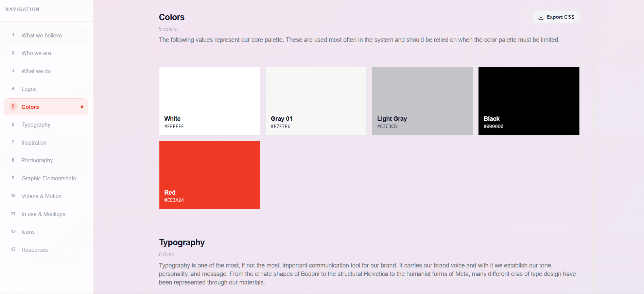Viewport: 644px width, 294px height.
Task: Export the color palette as CSS
Action: click(556, 17)
